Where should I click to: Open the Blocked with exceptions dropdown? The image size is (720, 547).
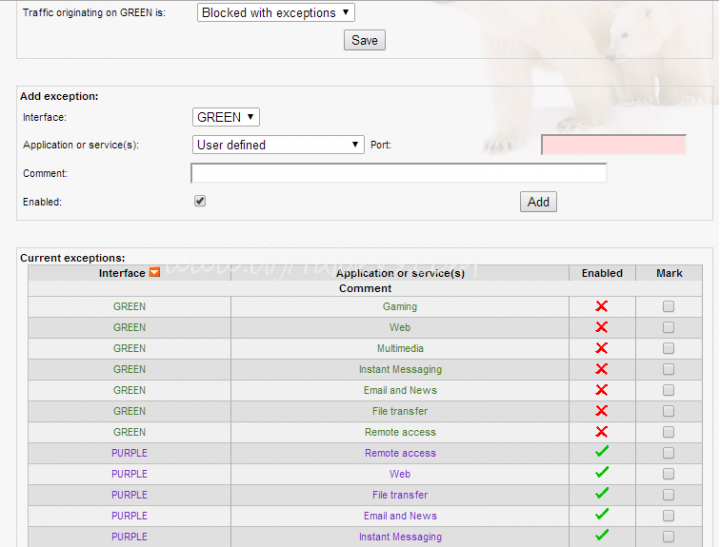275,13
